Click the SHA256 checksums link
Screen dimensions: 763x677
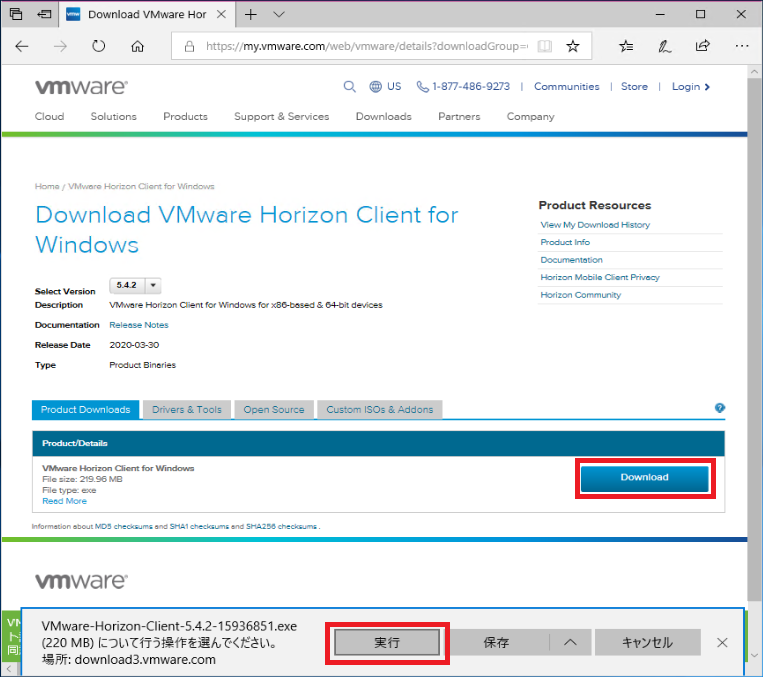(x=281, y=527)
